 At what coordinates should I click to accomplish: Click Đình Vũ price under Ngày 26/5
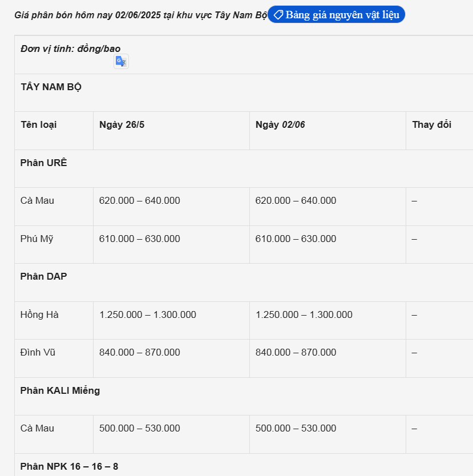140,352
